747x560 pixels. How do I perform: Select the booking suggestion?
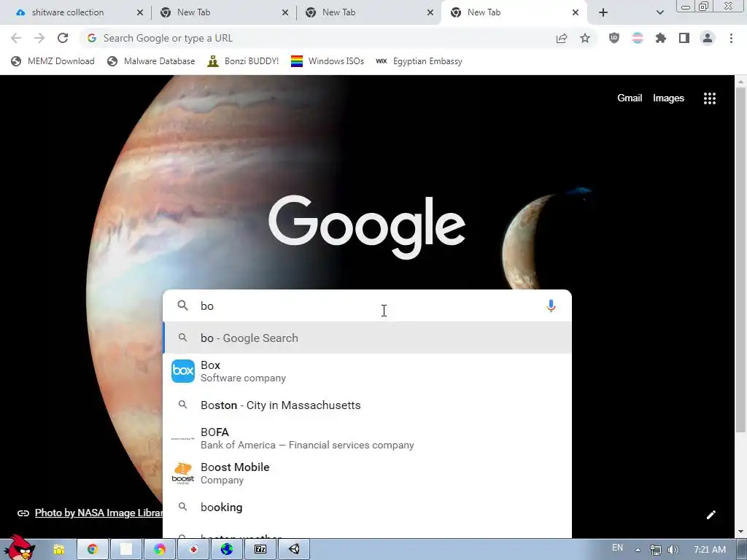click(x=367, y=507)
